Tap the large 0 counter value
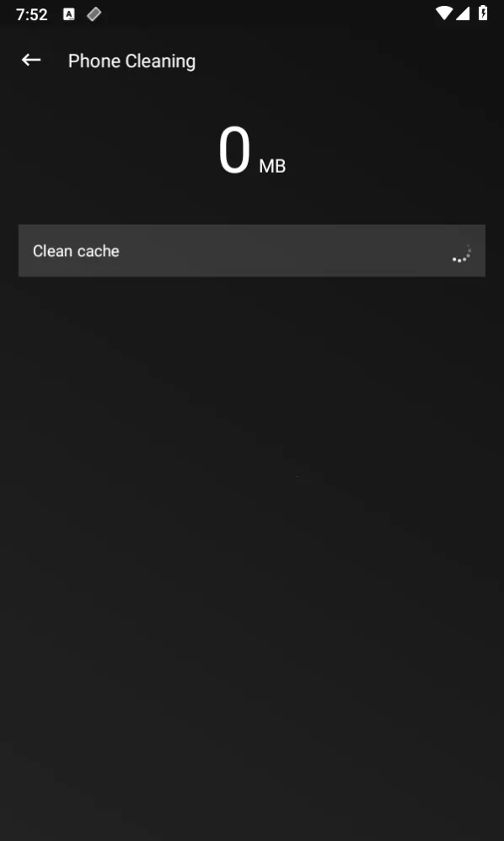504x841 pixels. tap(234, 150)
